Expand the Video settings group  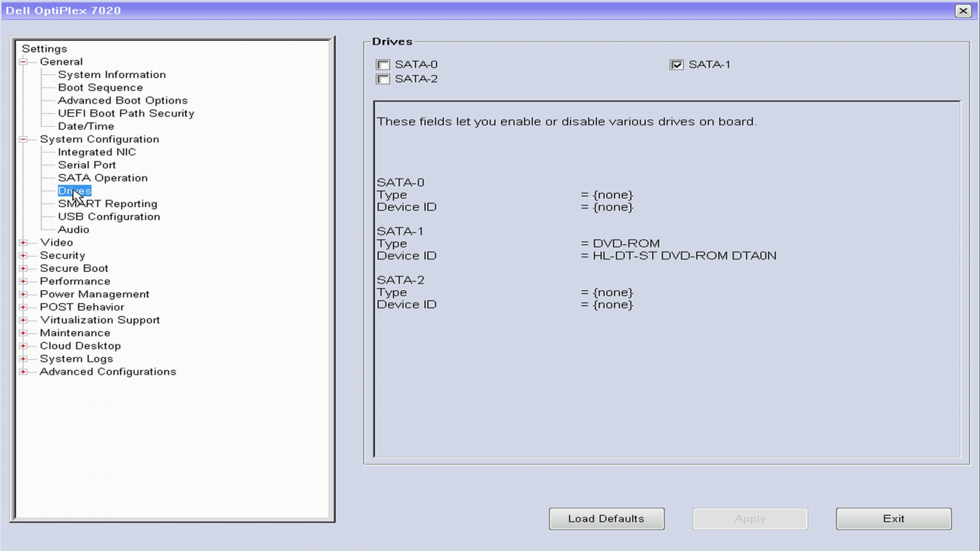point(24,242)
